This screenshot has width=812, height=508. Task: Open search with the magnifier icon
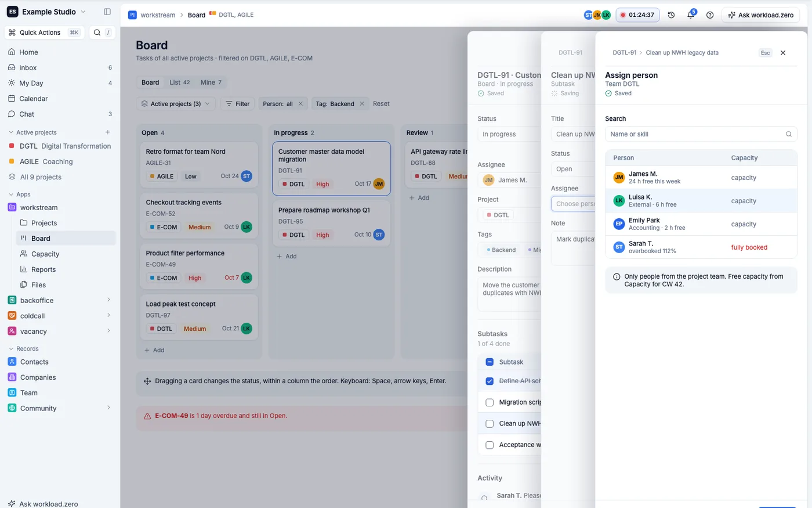click(97, 33)
